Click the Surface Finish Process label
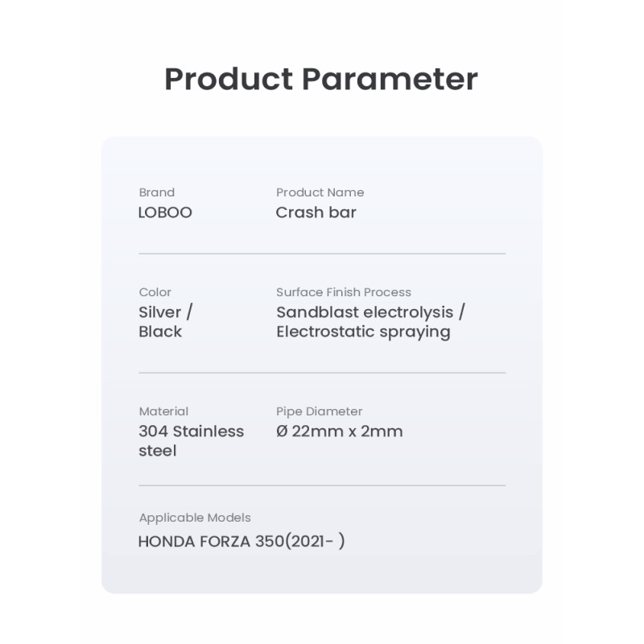 pyautogui.click(x=344, y=292)
